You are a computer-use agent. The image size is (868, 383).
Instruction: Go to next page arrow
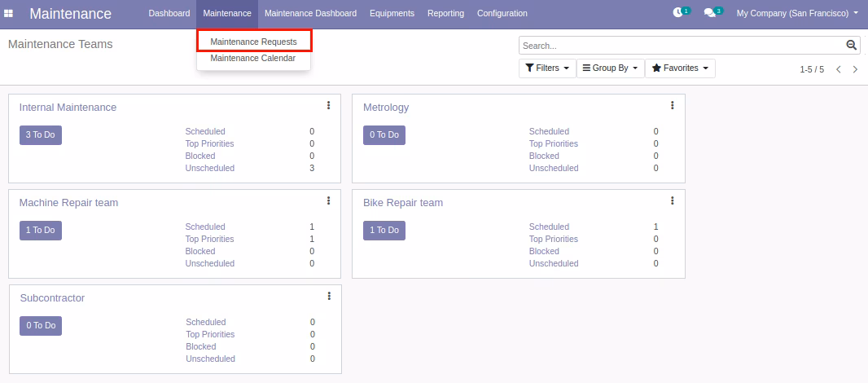click(x=855, y=69)
